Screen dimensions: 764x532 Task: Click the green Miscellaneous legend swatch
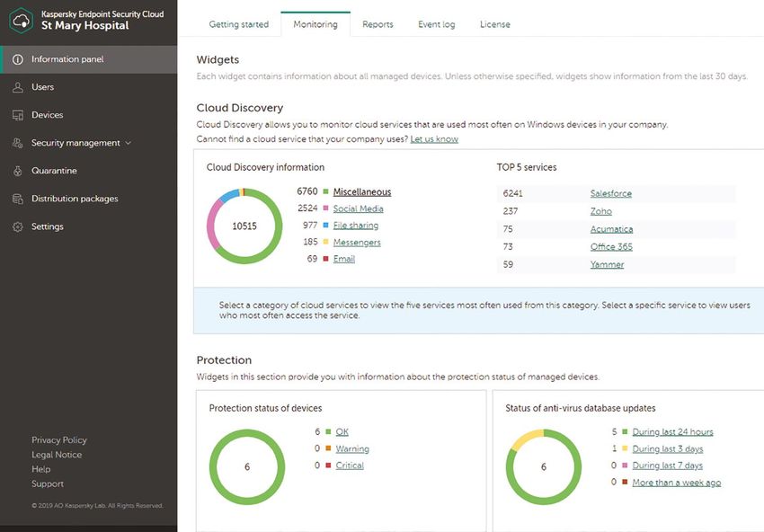pos(326,191)
